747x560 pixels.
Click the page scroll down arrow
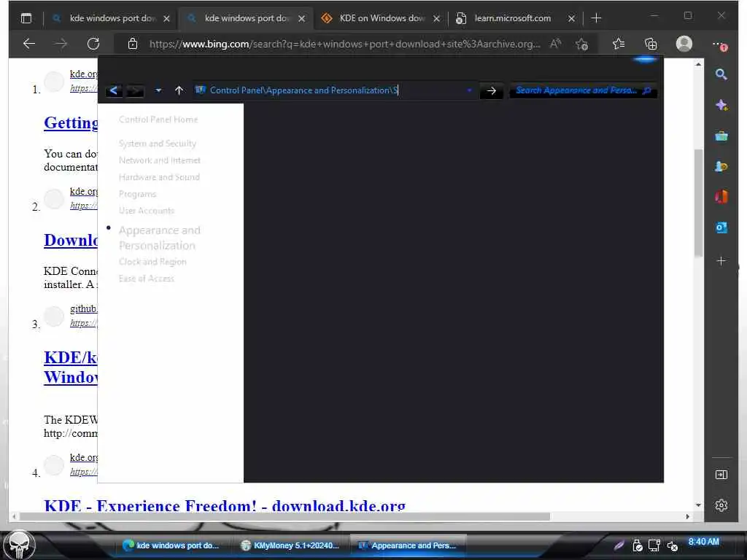point(698,505)
